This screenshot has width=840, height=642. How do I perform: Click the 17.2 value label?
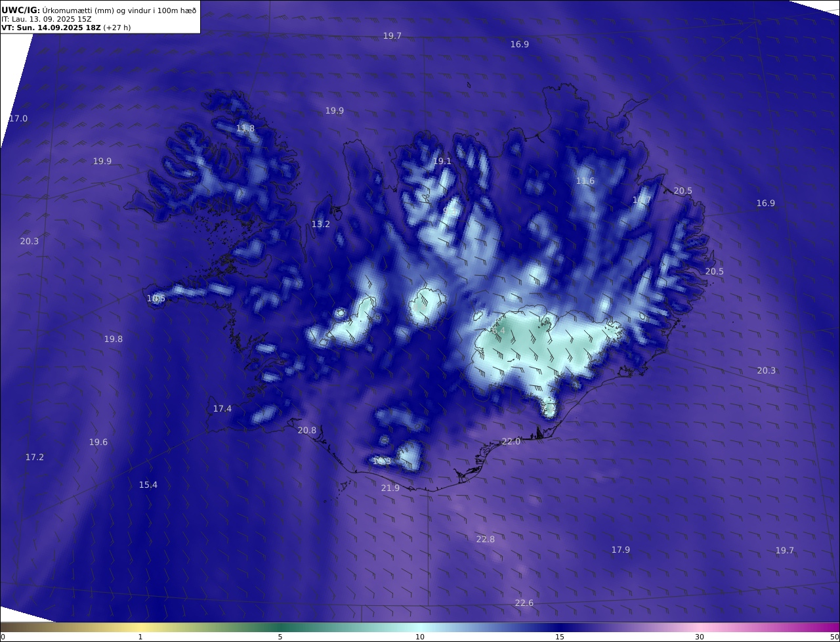(35, 458)
